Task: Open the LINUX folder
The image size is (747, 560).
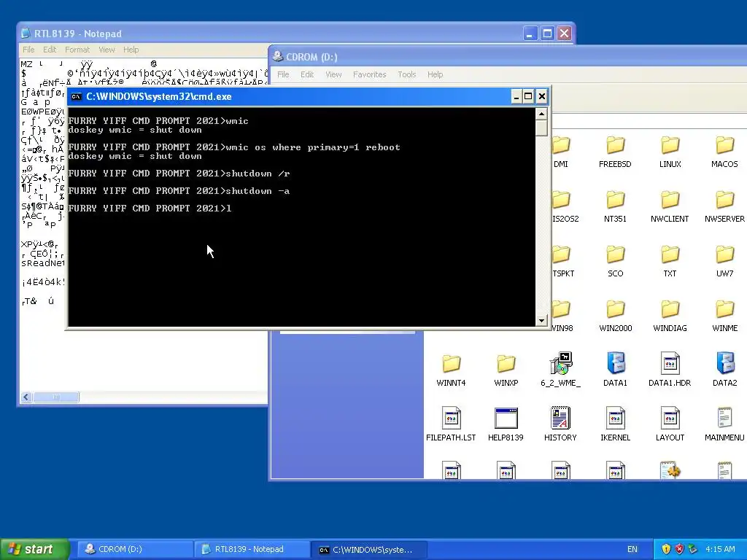Action: click(670, 152)
